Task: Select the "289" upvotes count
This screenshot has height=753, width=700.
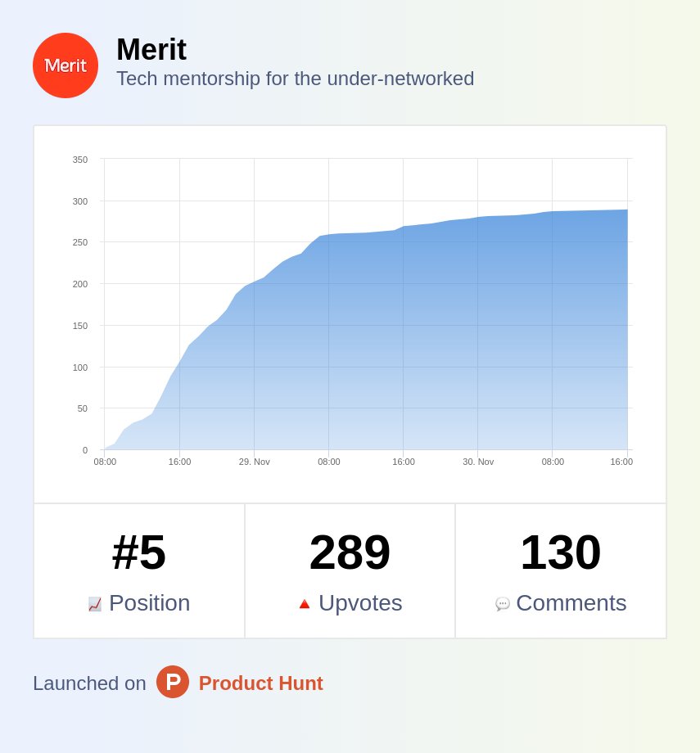Action: tap(350, 553)
